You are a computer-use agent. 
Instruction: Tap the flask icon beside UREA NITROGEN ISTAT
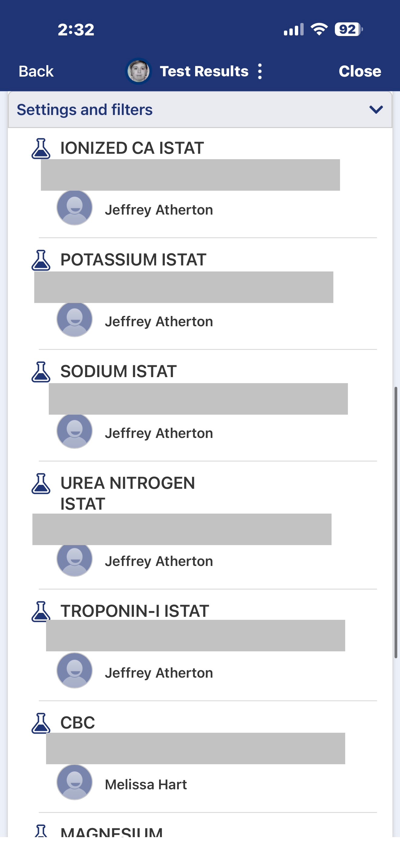pos(41,484)
